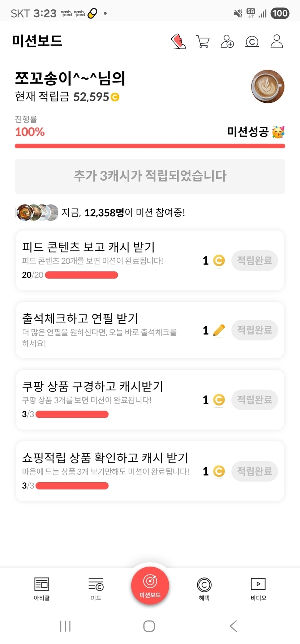This screenshot has width=300, height=644.
Task: Open the 아티클 tab
Action: coord(42,589)
